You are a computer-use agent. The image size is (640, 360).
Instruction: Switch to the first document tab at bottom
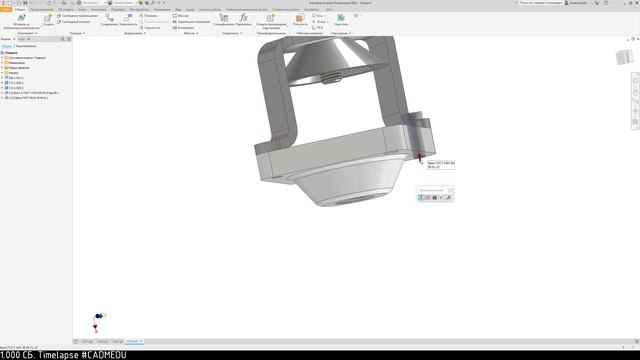[87, 341]
